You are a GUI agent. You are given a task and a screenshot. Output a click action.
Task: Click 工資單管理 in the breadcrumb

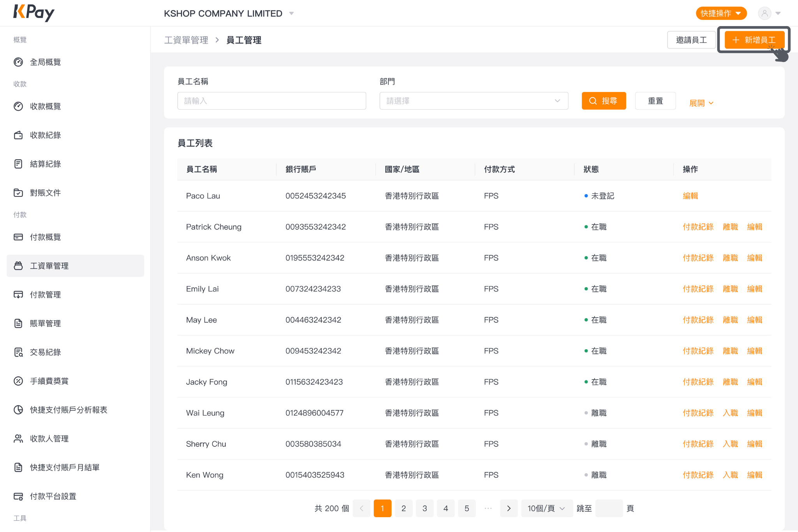[x=186, y=40]
